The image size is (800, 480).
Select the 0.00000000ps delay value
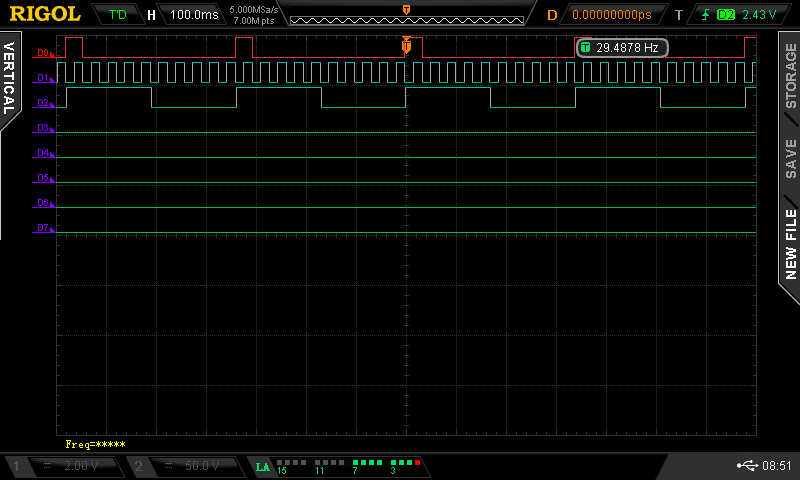612,15
